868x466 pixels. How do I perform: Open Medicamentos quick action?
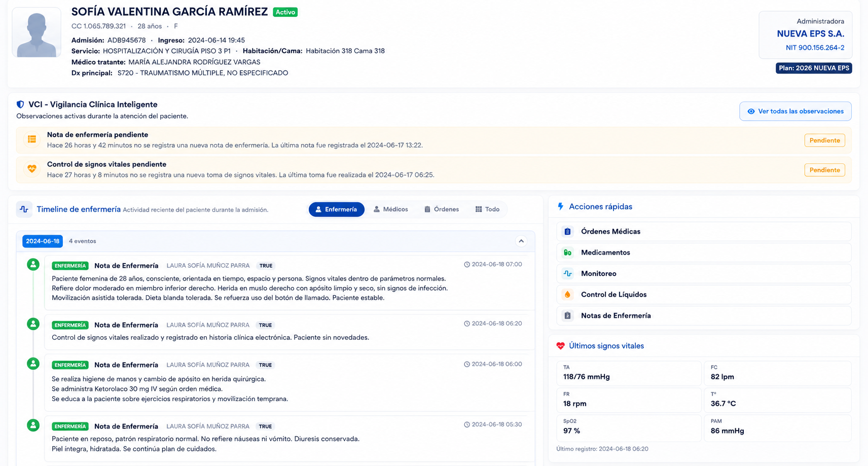[x=704, y=253]
